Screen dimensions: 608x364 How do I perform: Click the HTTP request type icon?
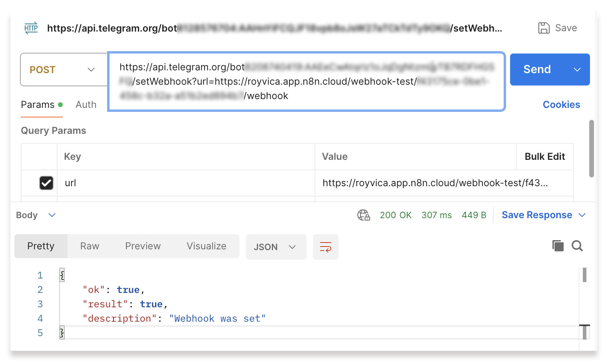[x=31, y=28]
